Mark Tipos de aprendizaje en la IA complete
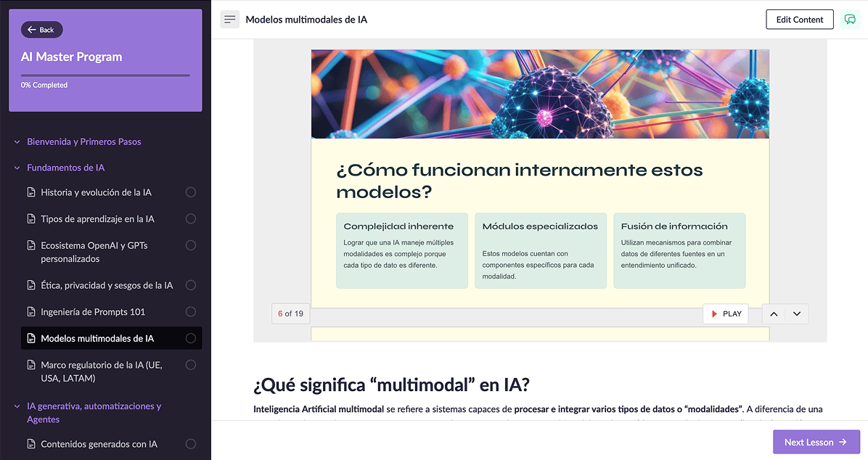Image resolution: width=868 pixels, height=460 pixels. click(190, 218)
